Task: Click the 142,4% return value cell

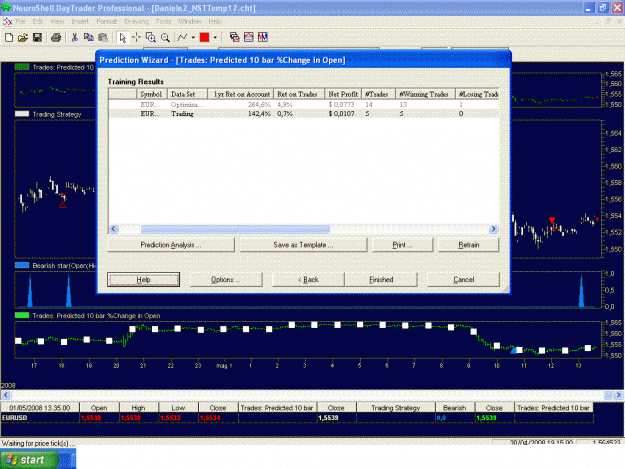Action: pos(259,114)
